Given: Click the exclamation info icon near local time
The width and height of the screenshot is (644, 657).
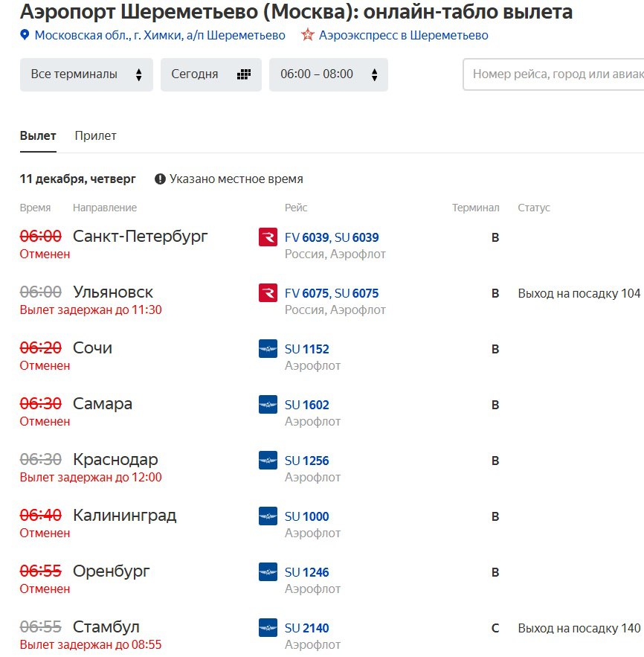Looking at the screenshot, I should pyautogui.click(x=160, y=179).
